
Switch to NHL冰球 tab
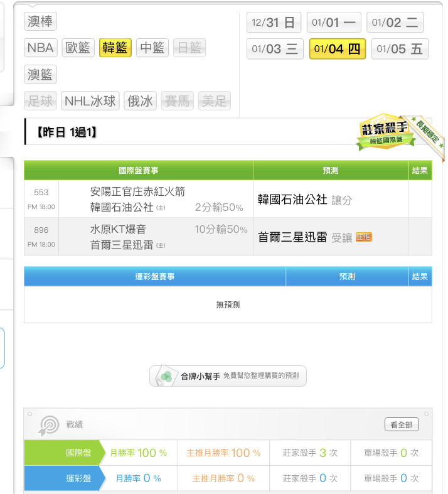[90, 101]
